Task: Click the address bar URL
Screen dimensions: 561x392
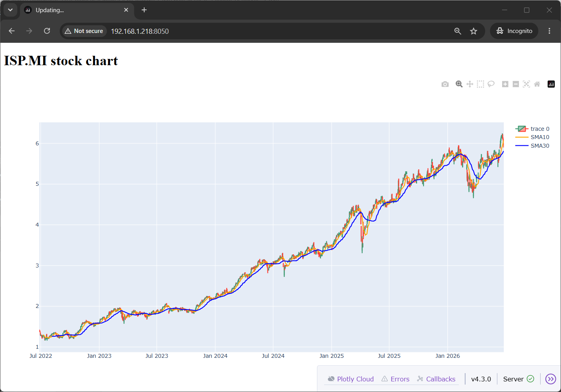Action: (140, 31)
